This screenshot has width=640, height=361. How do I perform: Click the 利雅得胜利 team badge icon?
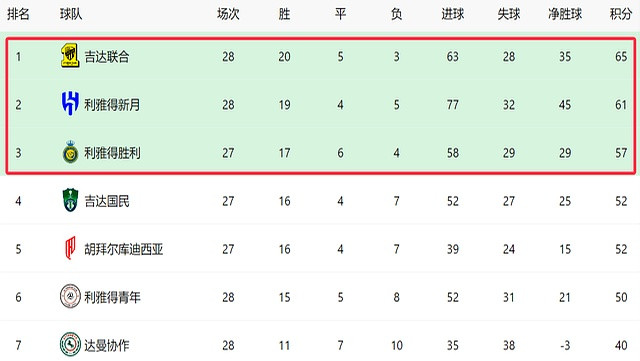coord(70,152)
